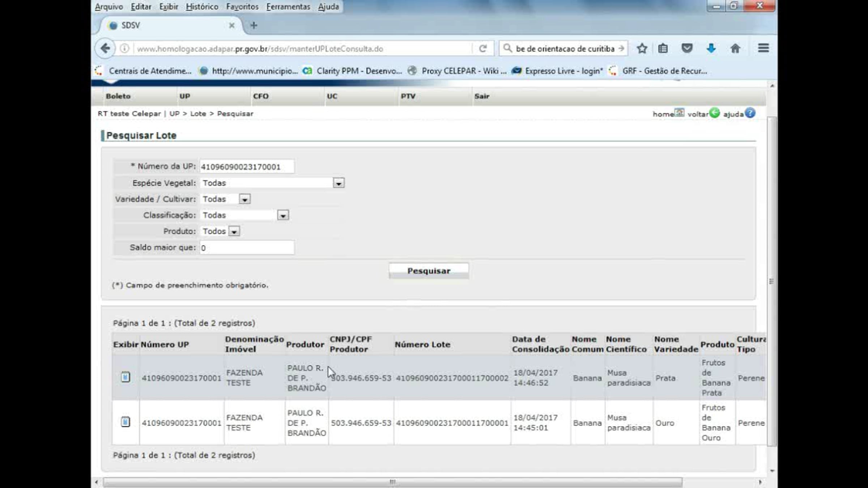Click the Produtor column header
This screenshot has height=488, width=868.
point(305,344)
